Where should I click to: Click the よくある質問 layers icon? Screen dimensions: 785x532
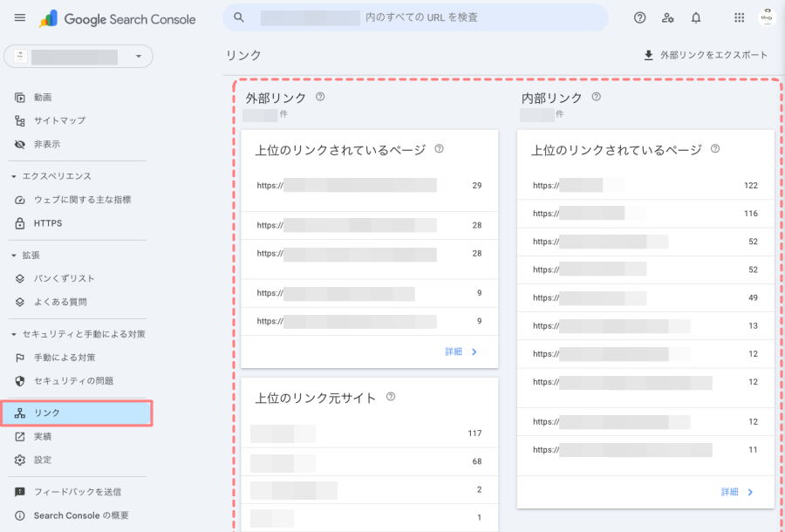(x=19, y=302)
